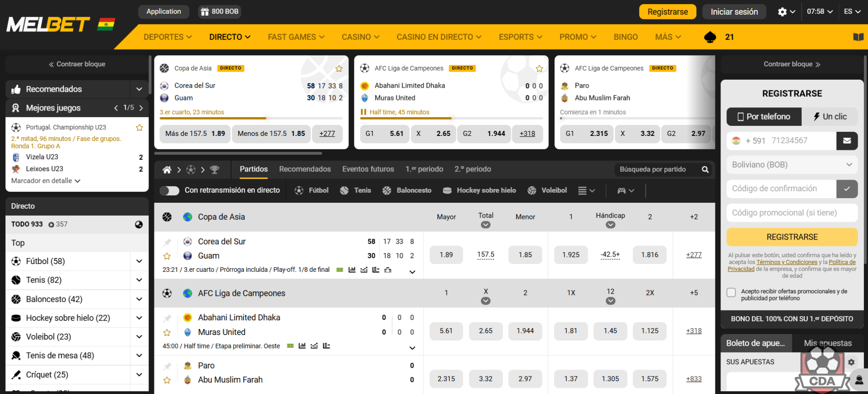
Task: Select Un clic registration method
Action: (x=830, y=117)
